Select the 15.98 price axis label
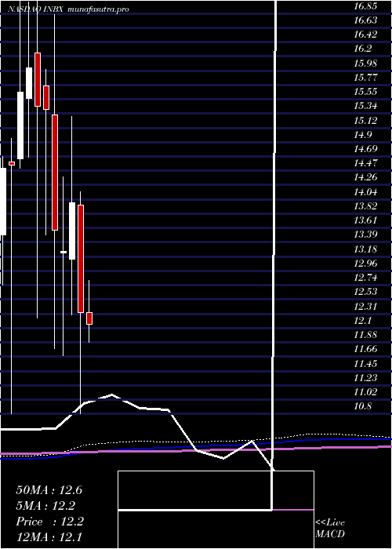This screenshot has width=392, height=549. [x=365, y=64]
